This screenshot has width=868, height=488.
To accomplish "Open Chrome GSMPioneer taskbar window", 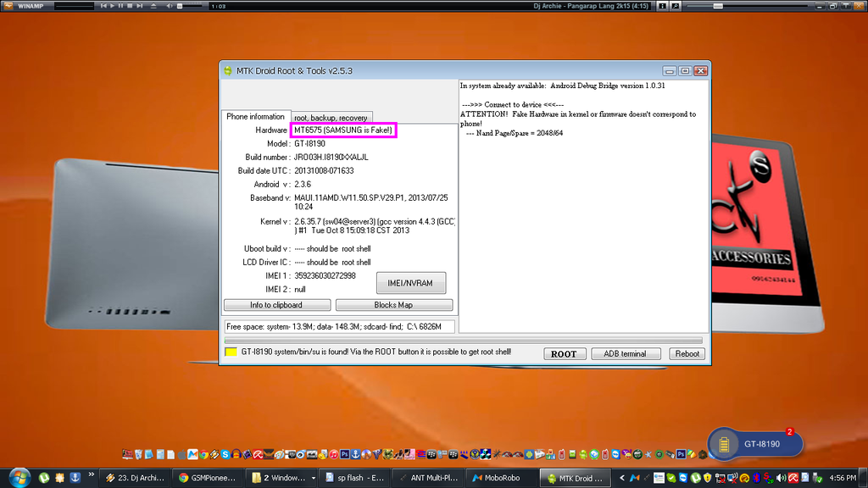I will click(208, 478).
